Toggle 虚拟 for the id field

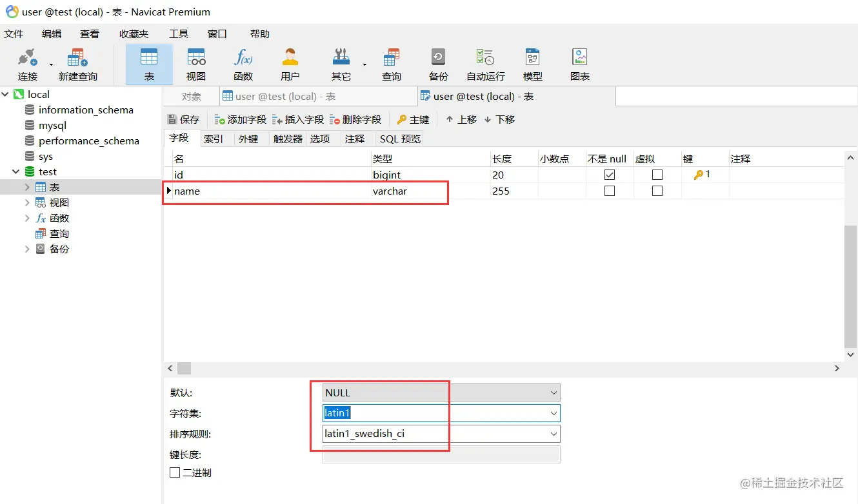[x=657, y=175]
